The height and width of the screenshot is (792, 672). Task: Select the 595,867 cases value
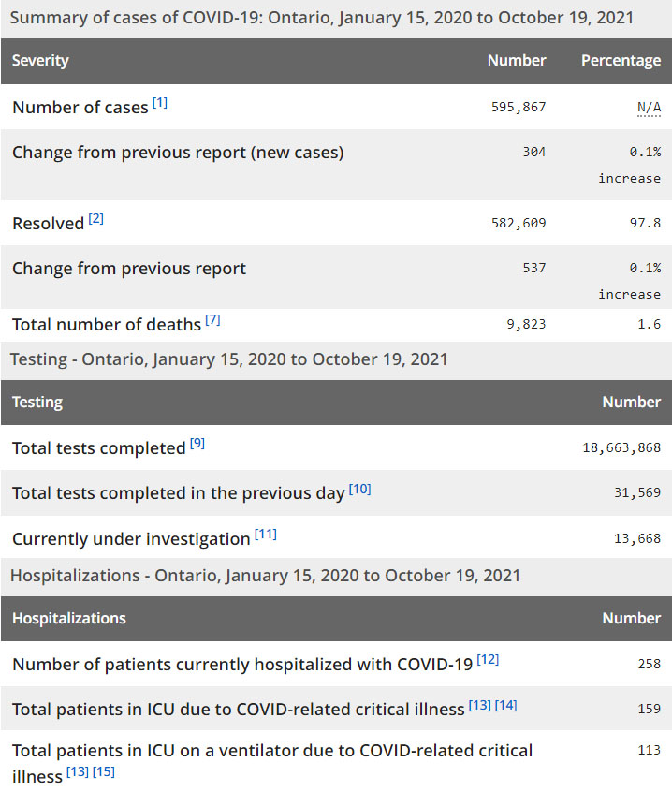pyautogui.click(x=519, y=108)
